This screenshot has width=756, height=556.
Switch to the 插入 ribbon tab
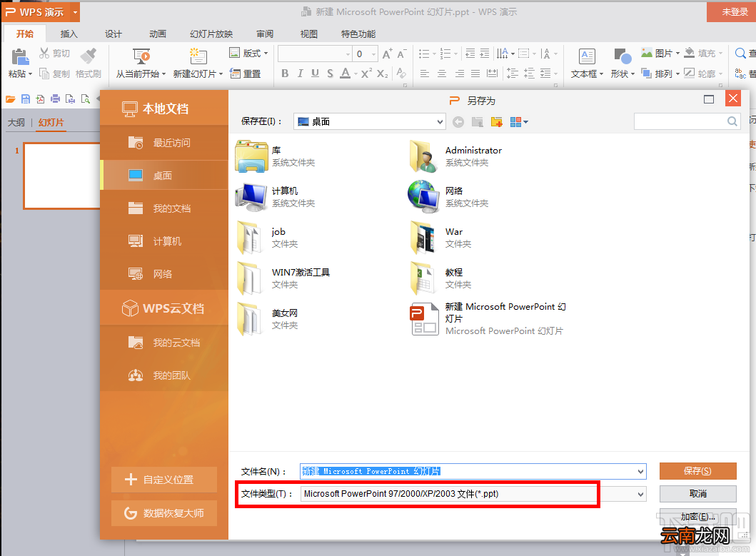[x=69, y=34]
